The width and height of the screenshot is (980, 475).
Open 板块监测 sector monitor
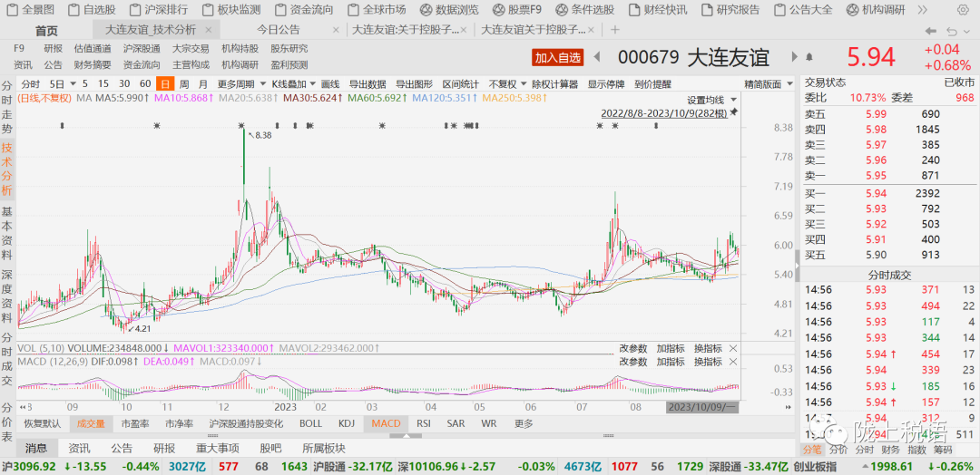pyautogui.click(x=231, y=9)
